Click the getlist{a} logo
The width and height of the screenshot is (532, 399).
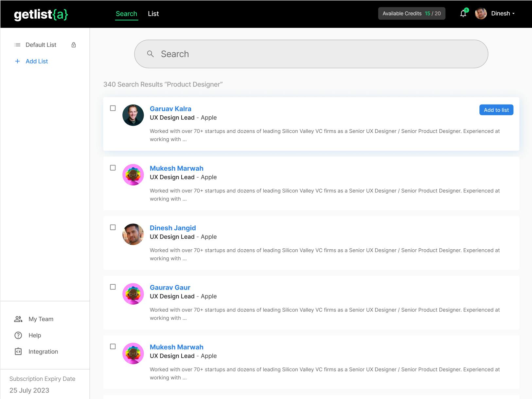pos(41,14)
